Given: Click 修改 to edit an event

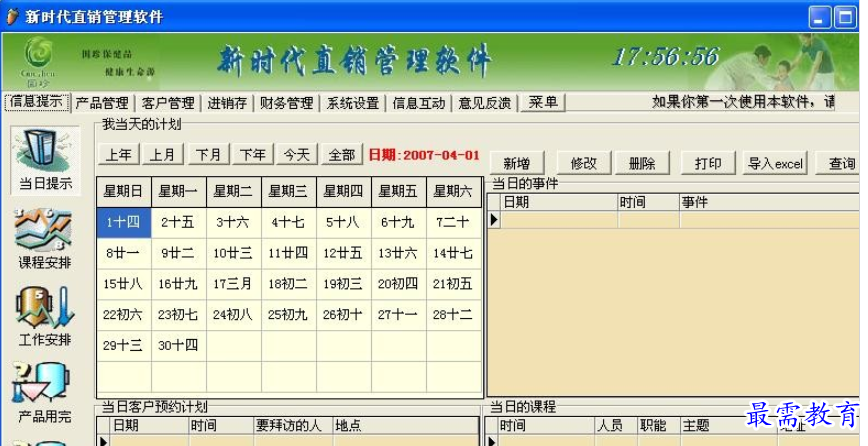Looking at the screenshot, I should point(583,163).
